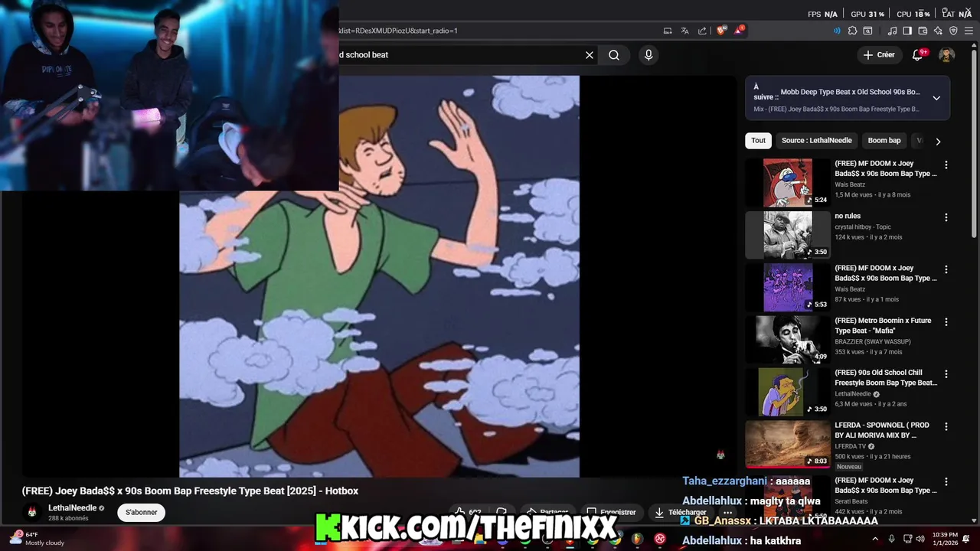This screenshot has width=980, height=551.
Task: Open the 90s Old School Chill beat thumbnail
Action: [788, 391]
